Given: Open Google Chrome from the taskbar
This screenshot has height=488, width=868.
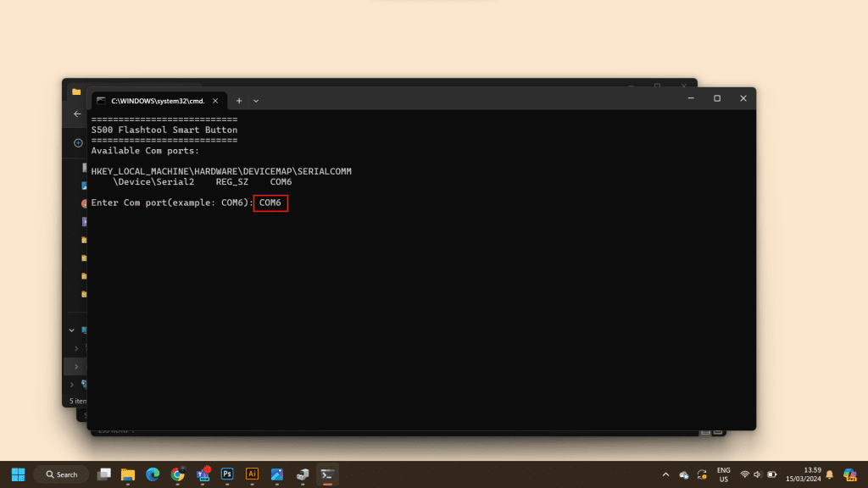Looking at the screenshot, I should (178, 474).
